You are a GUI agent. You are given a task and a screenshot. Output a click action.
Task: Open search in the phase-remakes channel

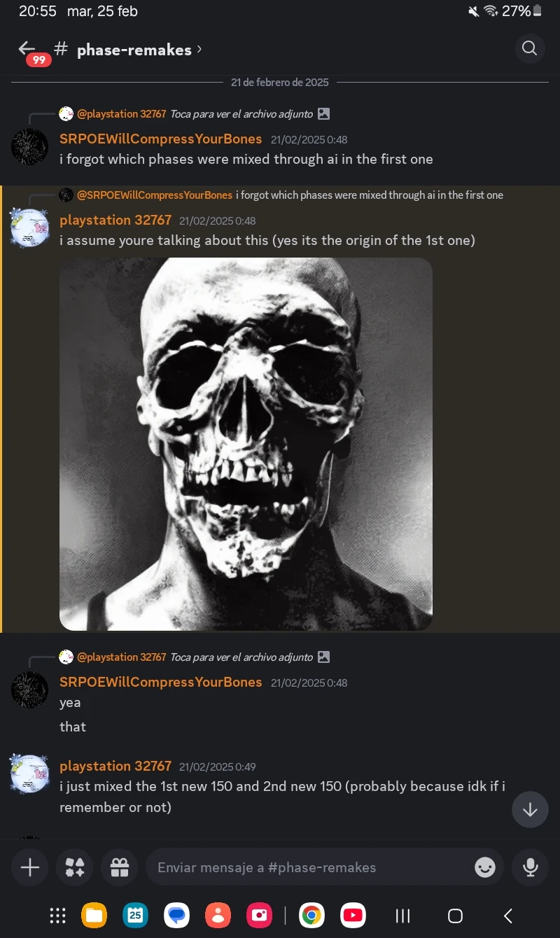point(529,48)
